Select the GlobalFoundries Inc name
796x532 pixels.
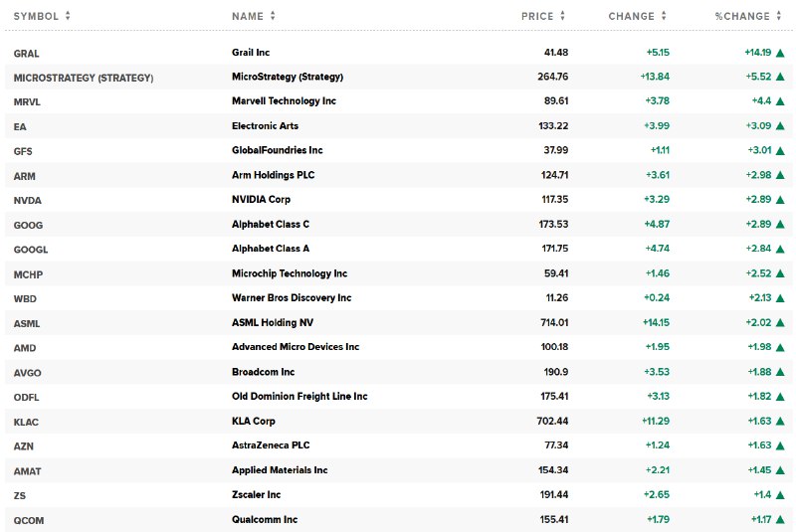pyautogui.click(x=278, y=150)
